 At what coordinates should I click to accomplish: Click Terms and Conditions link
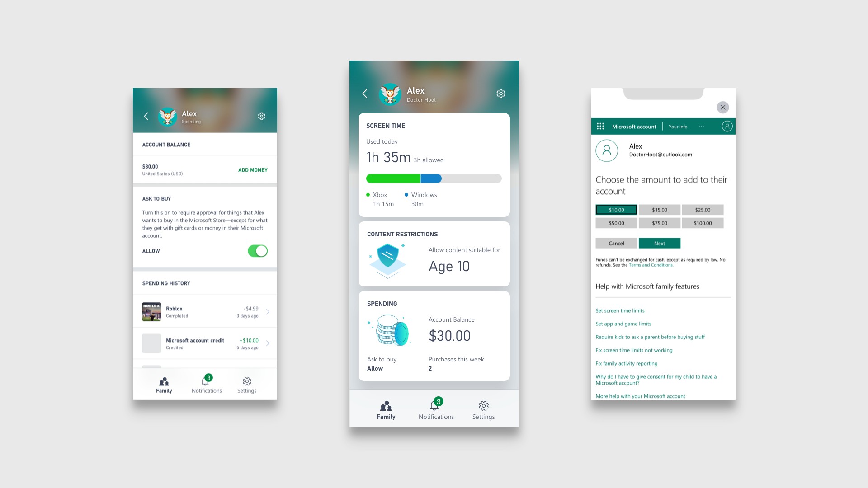pyautogui.click(x=650, y=264)
